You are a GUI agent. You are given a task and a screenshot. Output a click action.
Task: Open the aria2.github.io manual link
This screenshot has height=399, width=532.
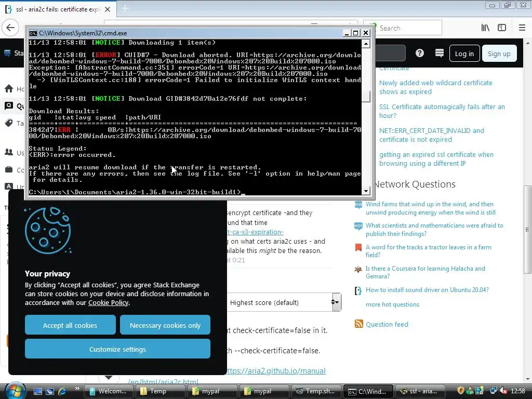click(x=276, y=370)
